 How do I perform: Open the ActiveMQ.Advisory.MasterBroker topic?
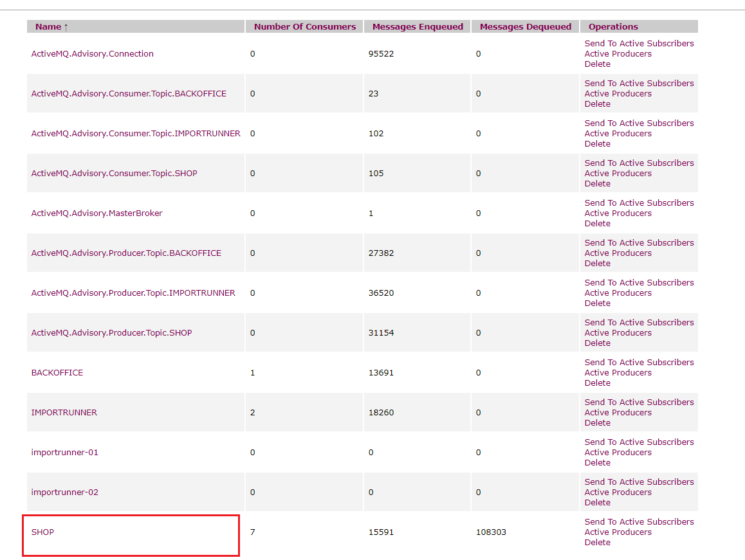click(97, 213)
